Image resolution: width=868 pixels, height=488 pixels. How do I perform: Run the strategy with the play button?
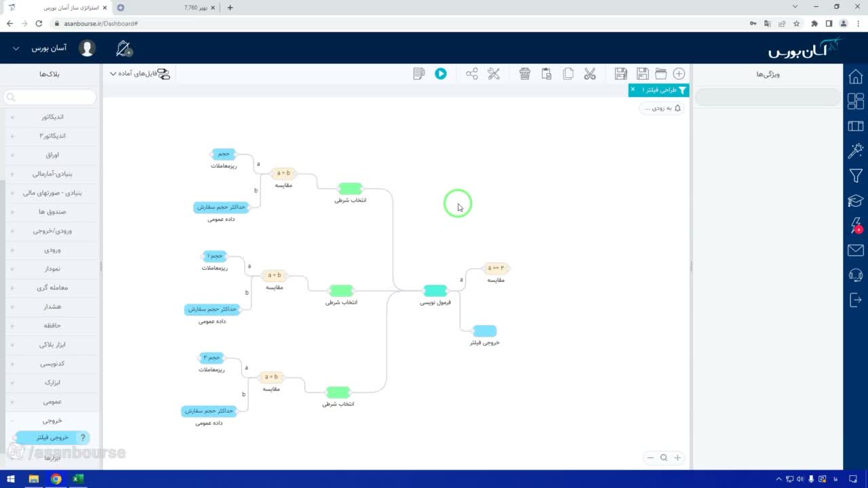click(x=441, y=74)
